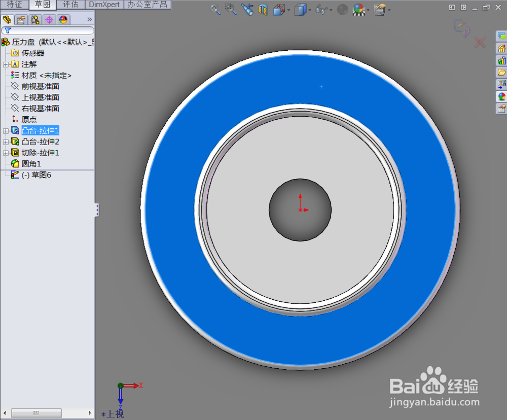The image size is (507, 420).
Task: Expand the 注解 node
Action: click(x=6, y=64)
